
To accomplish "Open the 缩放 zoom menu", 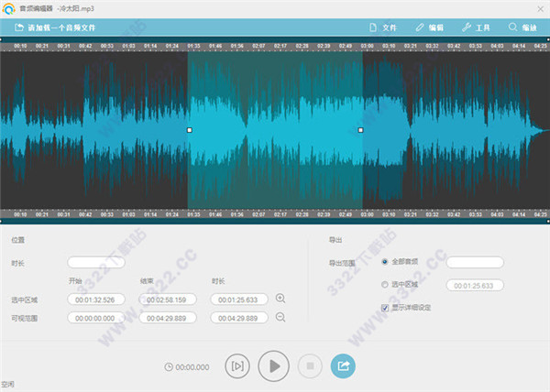I will point(522,27).
